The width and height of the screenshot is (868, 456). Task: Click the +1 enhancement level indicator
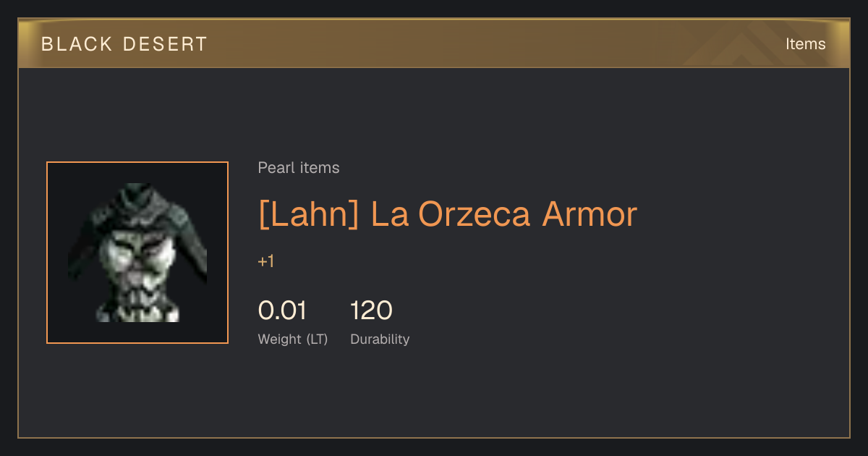click(266, 261)
